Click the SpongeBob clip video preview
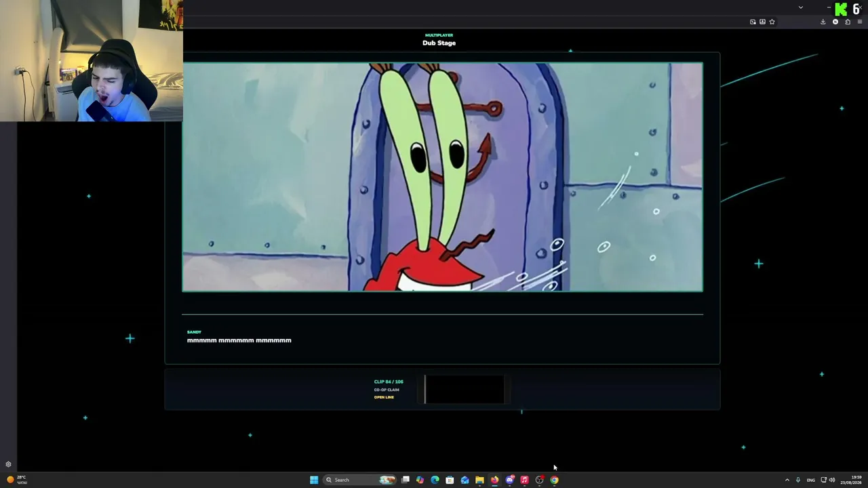Viewport: 868px width, 488px height. point(442,177)
